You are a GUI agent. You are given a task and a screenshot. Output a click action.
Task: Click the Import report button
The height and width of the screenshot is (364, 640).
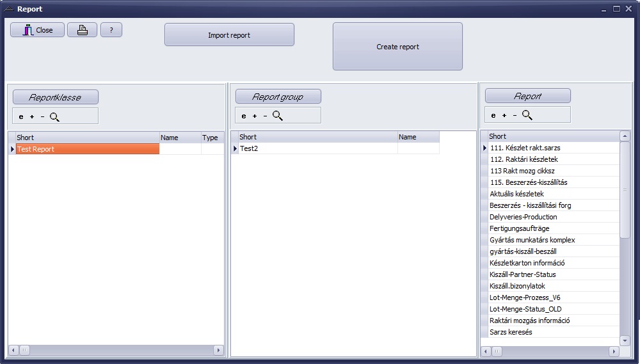tap(229, 35)
